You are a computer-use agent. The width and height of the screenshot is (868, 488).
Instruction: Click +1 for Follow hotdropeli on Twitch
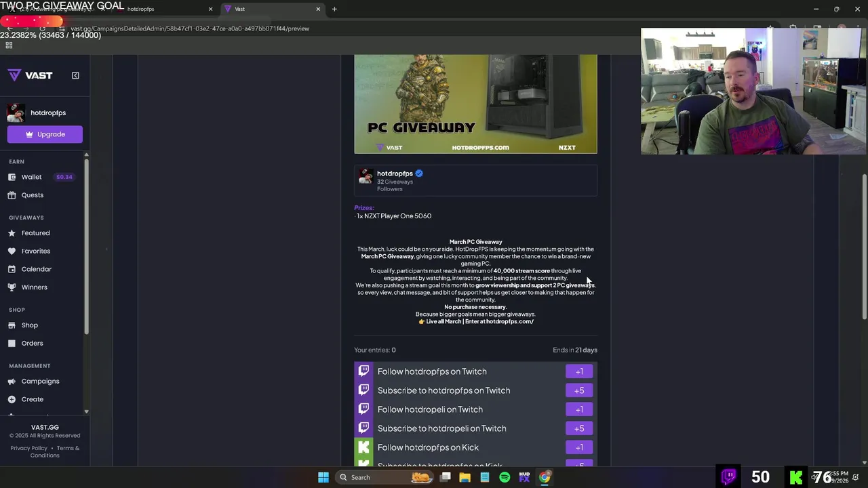pyautogui.click(x=579, y=409)
